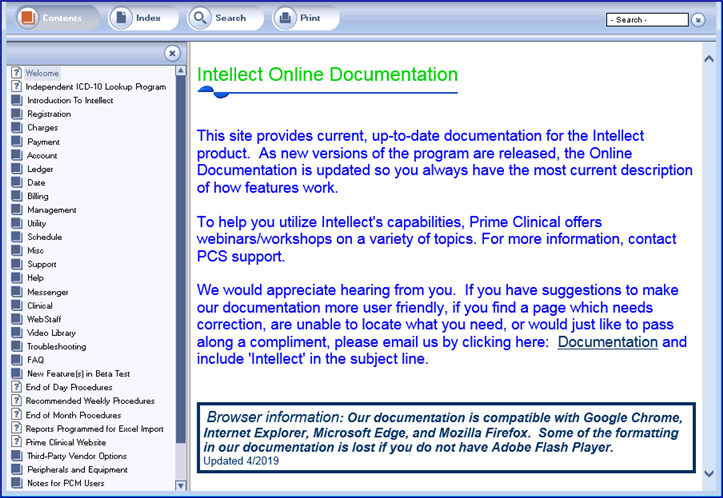Open the Utility topic label
The image size is (723, 498).
(x=36, y=223)
